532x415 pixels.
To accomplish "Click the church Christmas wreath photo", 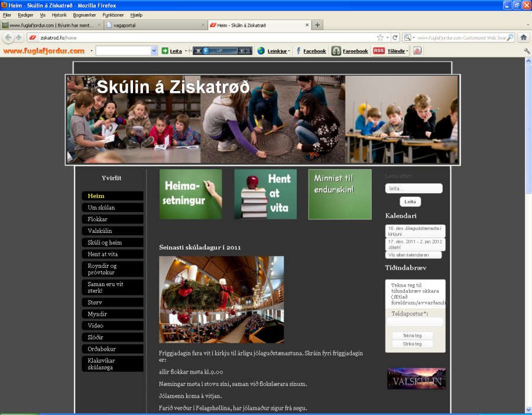I will point(222,300).
